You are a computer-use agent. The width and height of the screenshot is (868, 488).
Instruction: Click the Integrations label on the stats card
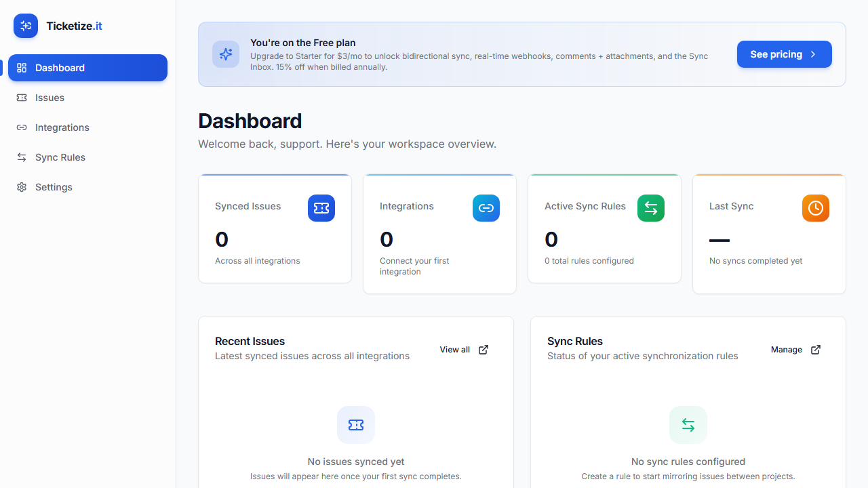coord(407,206)
